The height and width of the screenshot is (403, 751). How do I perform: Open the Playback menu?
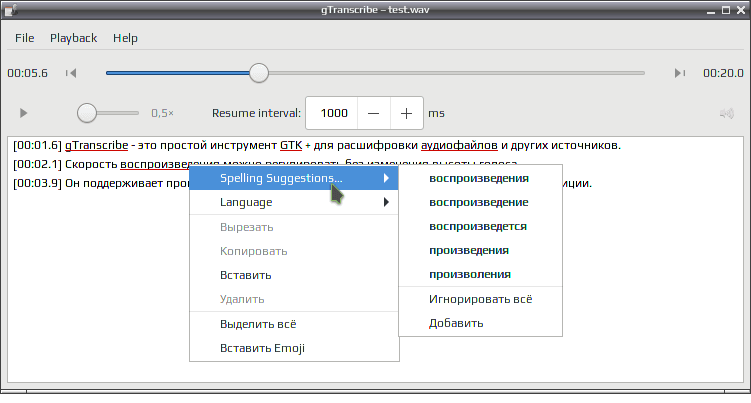(73, 38)
